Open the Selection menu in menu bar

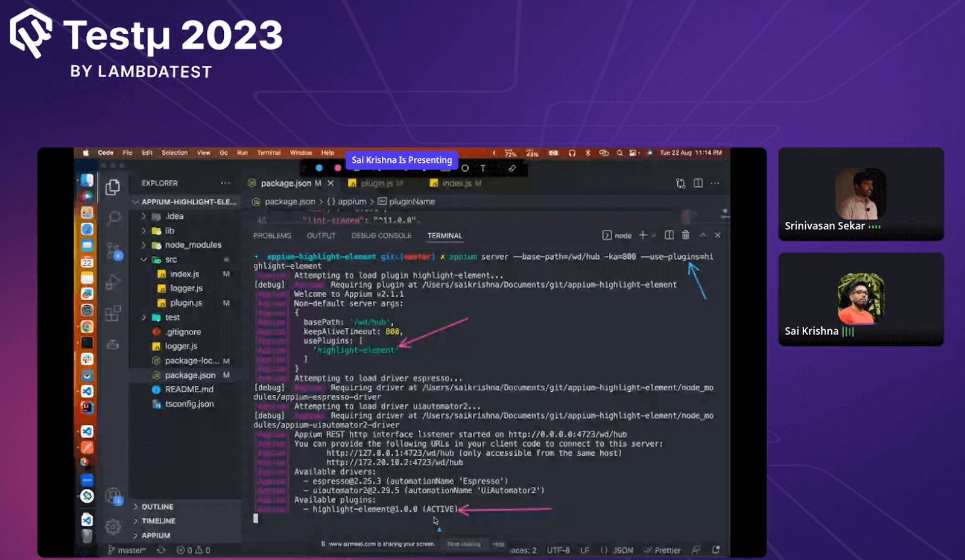(174, 153)
